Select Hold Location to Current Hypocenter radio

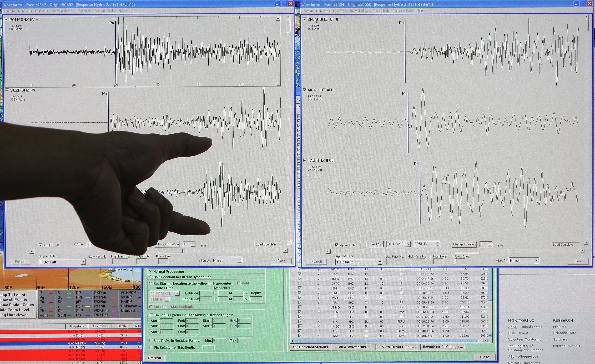point(151,277)
